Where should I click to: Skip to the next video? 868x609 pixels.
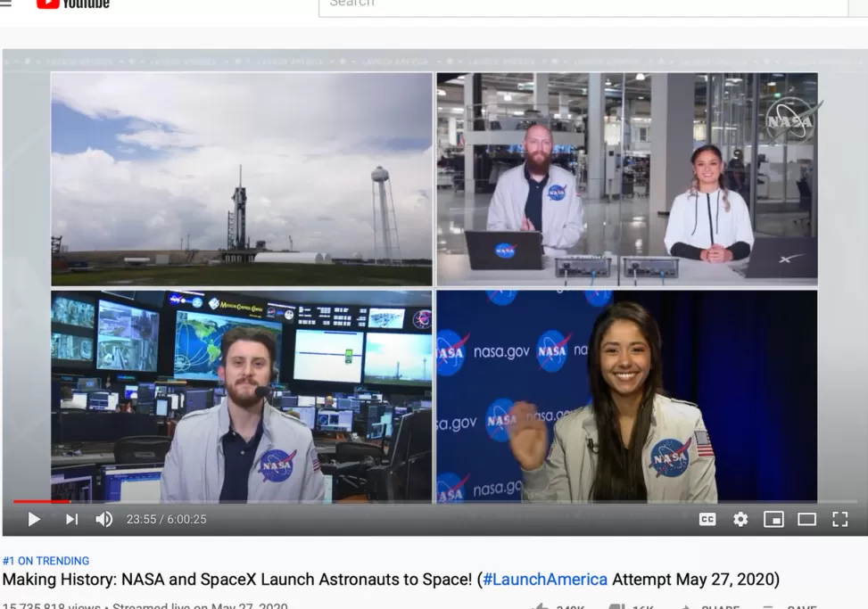tap(72, 520)
